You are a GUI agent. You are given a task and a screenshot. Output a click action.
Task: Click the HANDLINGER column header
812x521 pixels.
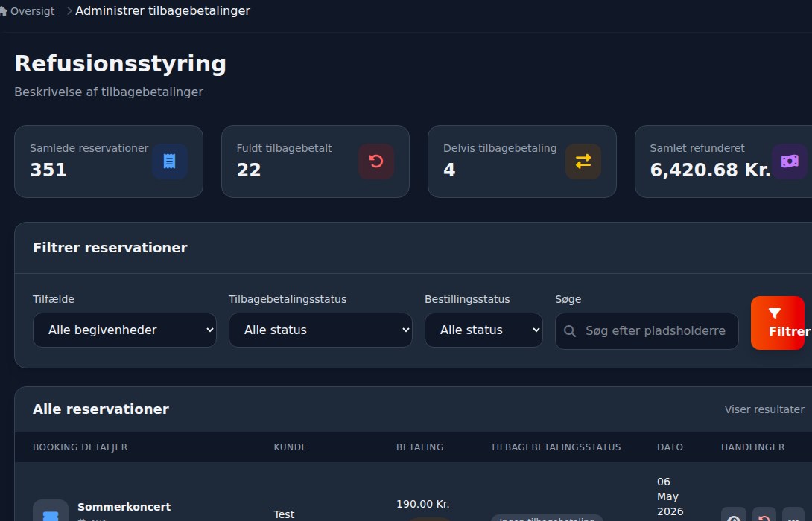(x=753, y=447)
